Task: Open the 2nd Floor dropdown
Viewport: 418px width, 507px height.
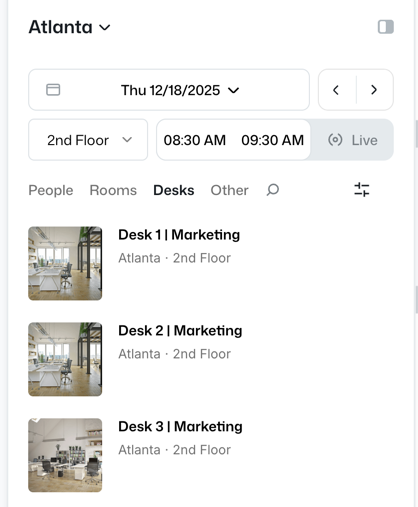Action: (88, 140)
